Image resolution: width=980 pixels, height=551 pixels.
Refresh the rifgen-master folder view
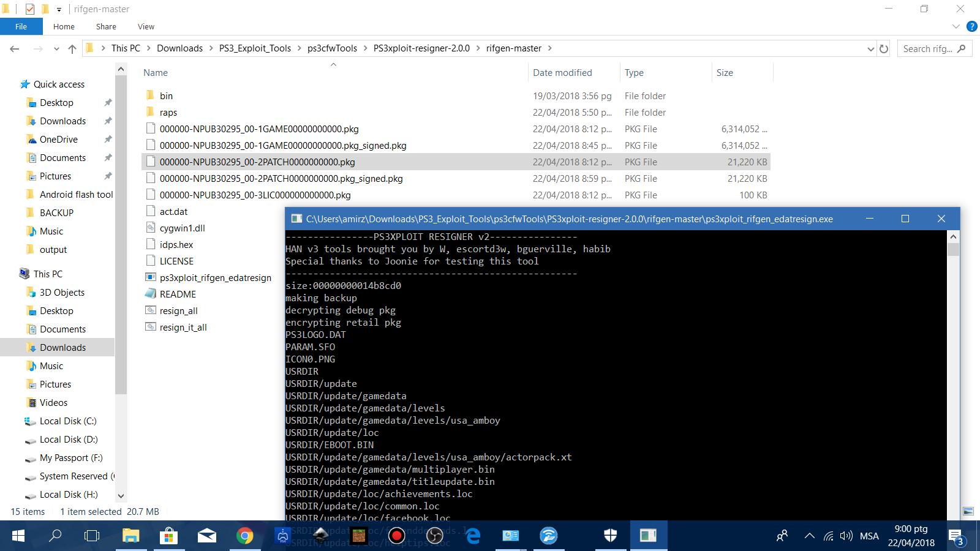(884, 48)
